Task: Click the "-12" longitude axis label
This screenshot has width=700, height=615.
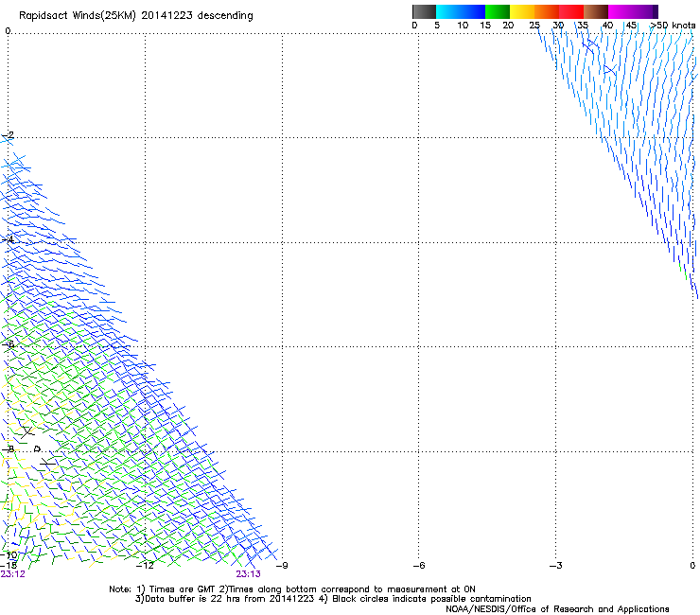Action: (x=145, y=566)
